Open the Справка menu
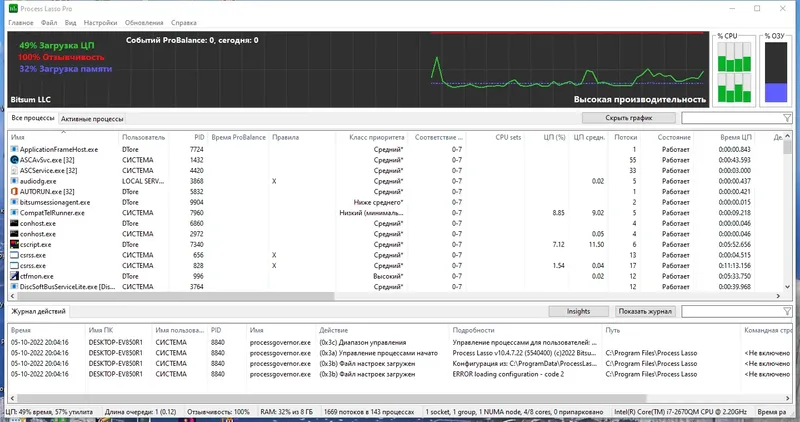 184,22
